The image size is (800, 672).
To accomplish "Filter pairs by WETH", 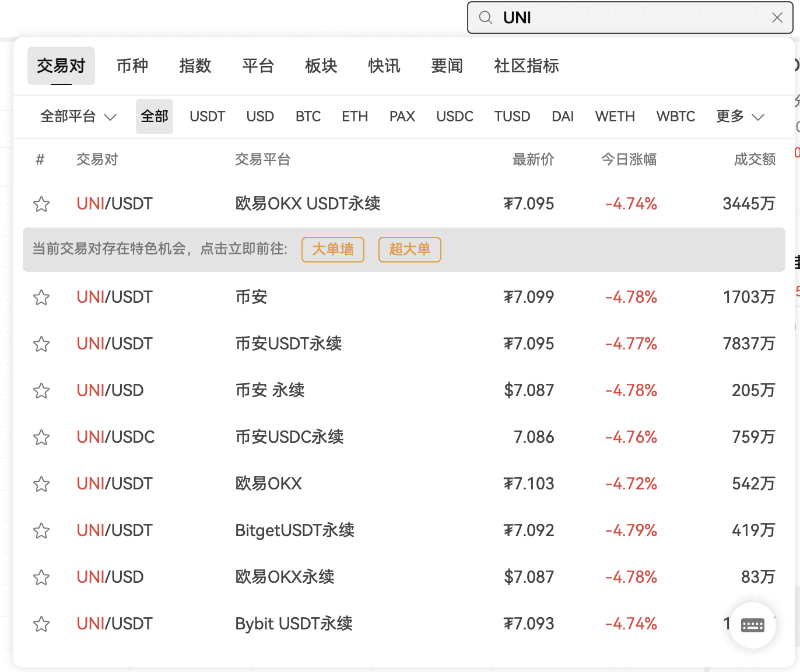I will 615,117.
